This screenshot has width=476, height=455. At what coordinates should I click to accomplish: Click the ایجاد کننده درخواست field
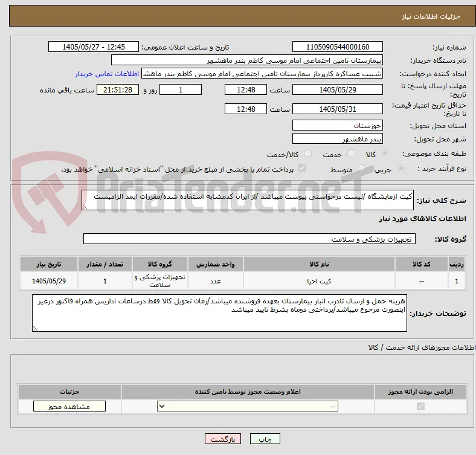point(262,74)
